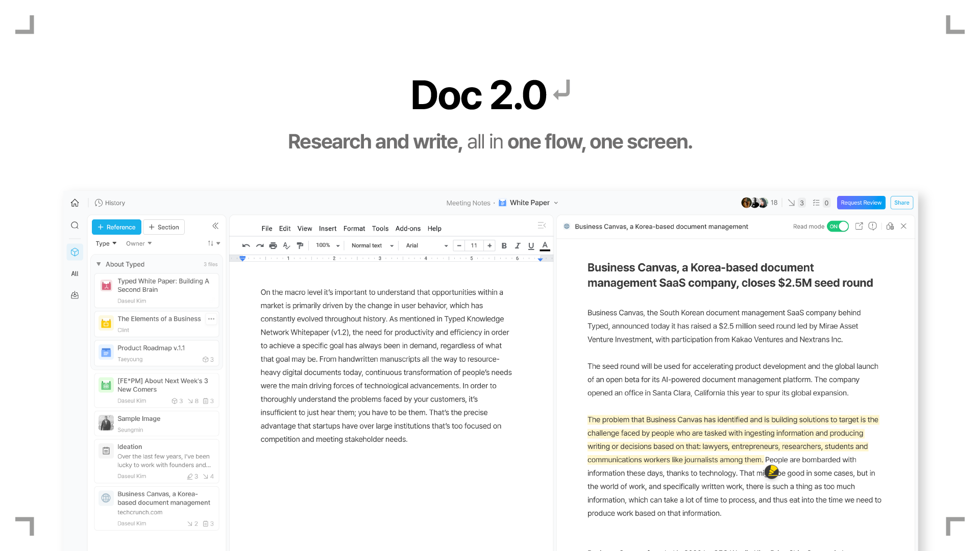Click the Home icon
The width and height of the screenshot is (980, 551).
75,203
